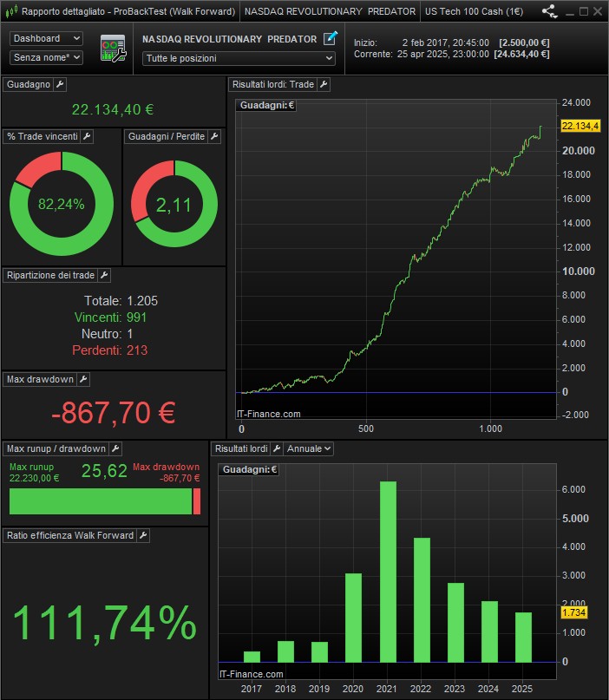Click the Inizio starting capital [2.500,00 €]
This screenshot has height=700, width=609.
click(x=524, y=43)
